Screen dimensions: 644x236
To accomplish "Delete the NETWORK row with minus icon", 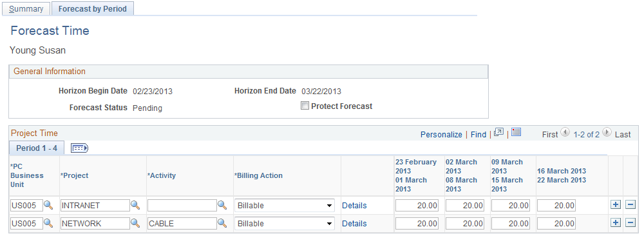I will click(630, 223).
